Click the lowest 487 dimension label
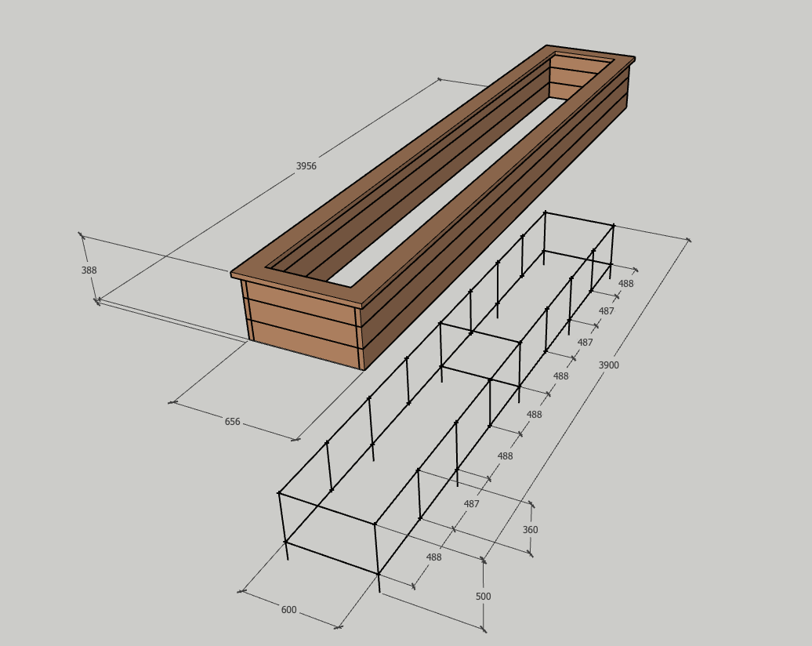Image resolution: width=812 pixels, height=646 pixels. pyautogui.click(x=471, y=504)
